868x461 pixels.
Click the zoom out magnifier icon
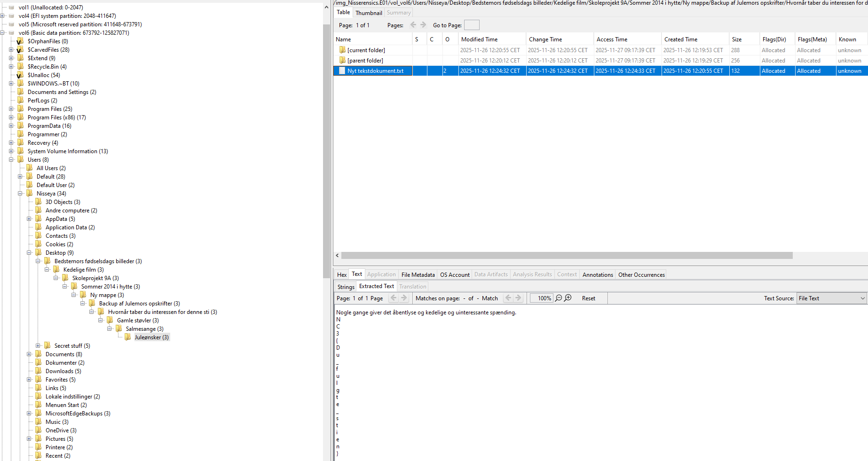click(x=559, y=298)
